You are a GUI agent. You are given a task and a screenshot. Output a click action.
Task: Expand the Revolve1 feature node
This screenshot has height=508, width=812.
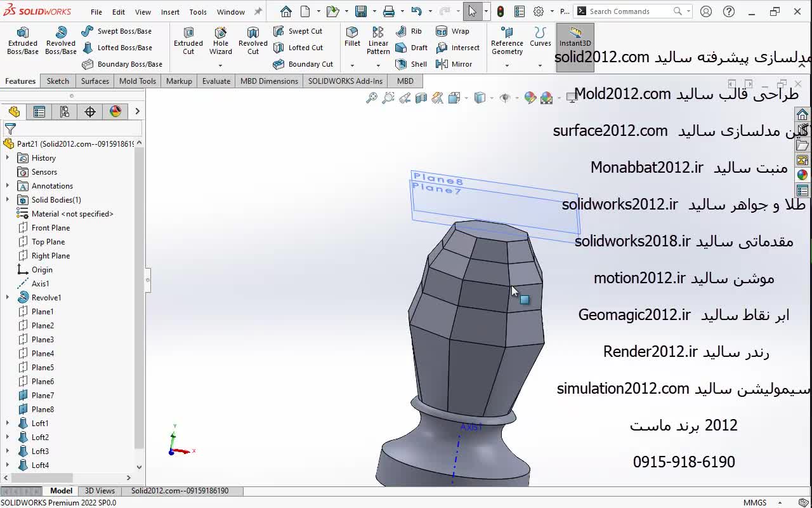8,298
